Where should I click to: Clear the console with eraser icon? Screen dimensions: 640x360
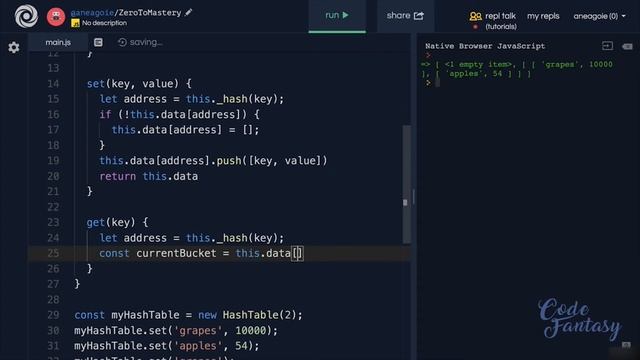(x=627, y=47)
